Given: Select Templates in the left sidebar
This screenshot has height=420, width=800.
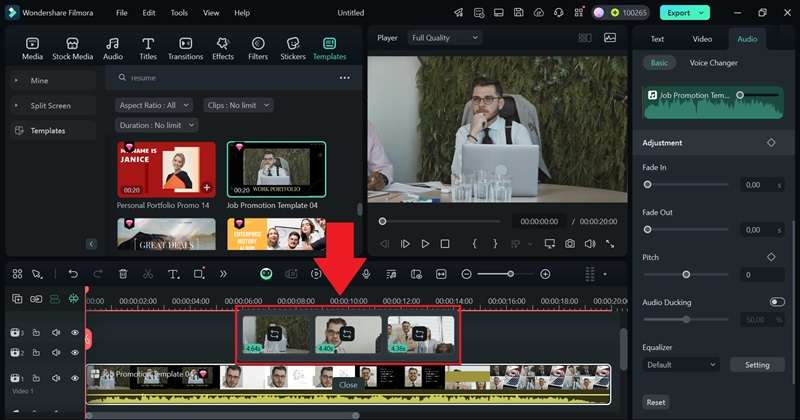Looking at the screenshot, I should pyautogui.click(x=53, y=131).
